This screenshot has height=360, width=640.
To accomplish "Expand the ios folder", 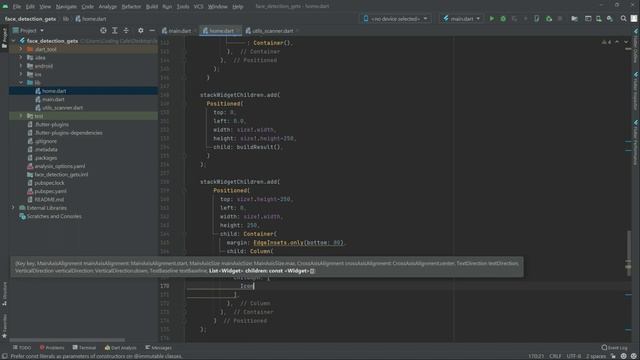I will click(x=21, y=74).
